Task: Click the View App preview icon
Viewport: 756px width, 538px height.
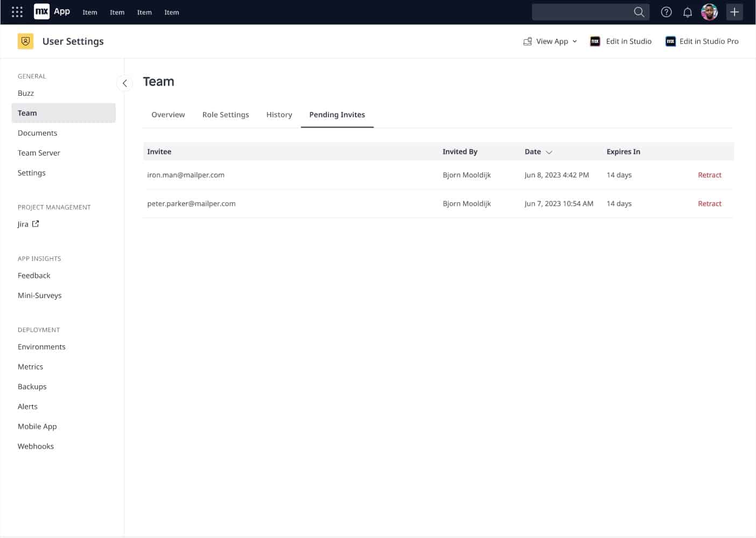Action: (x=528, y=41)
